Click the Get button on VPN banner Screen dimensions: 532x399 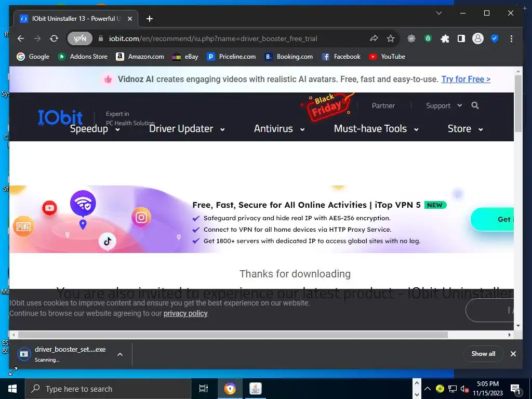click(x=492, y=219)
